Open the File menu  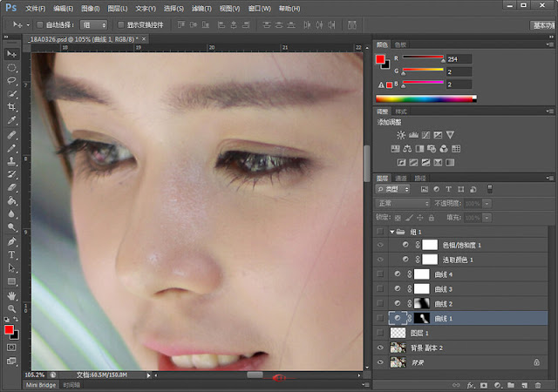tap(35, 8)
